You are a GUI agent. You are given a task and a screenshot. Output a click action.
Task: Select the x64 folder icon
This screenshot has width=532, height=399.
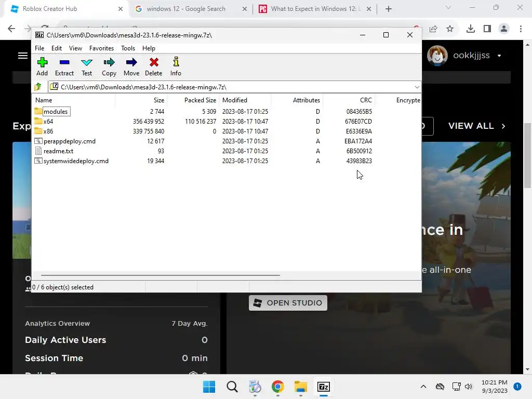point(38,121)
